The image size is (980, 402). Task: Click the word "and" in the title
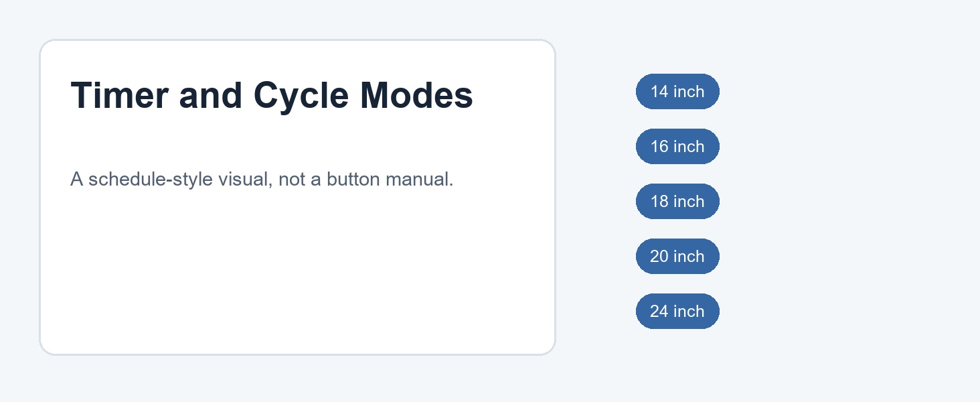[211, 94]
